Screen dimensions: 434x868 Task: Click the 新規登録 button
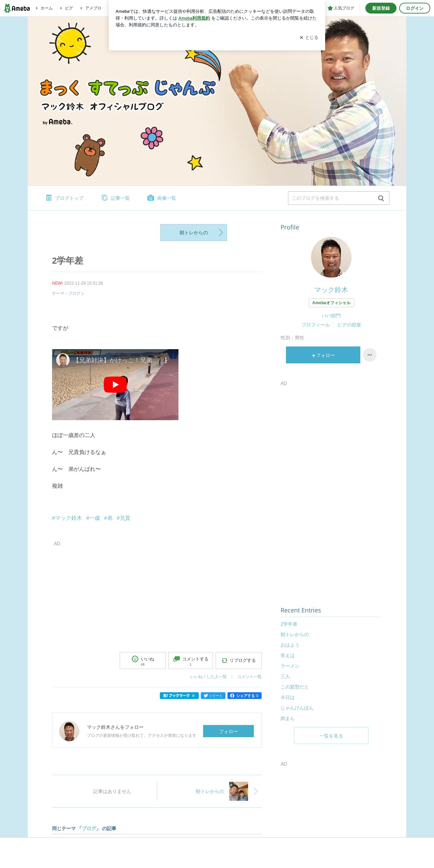pyautogui.click(x=381, y=8)
